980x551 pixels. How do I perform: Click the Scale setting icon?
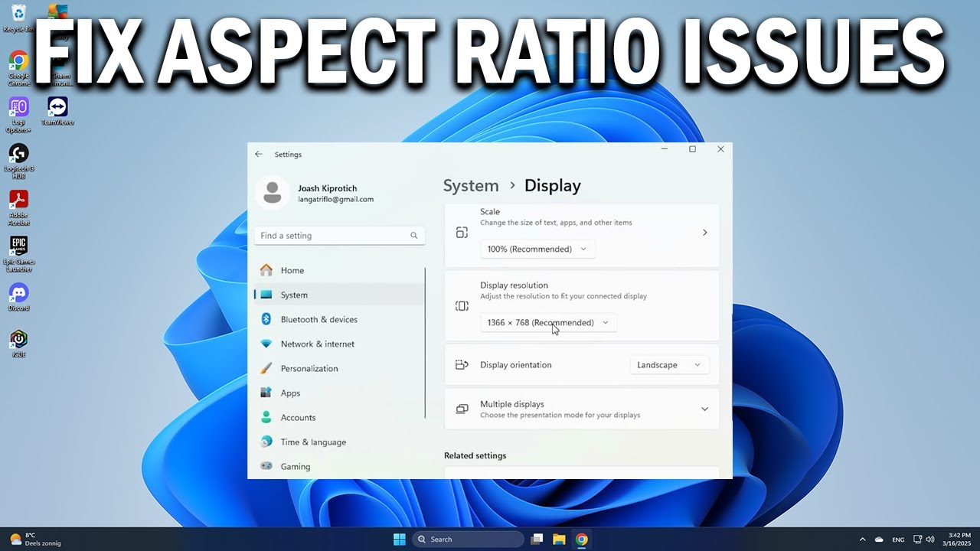[462, 233]
